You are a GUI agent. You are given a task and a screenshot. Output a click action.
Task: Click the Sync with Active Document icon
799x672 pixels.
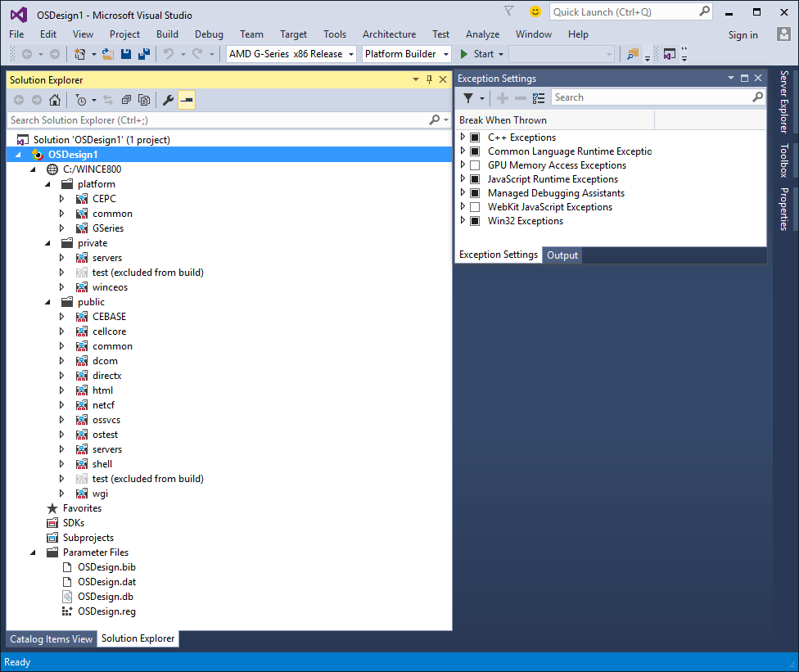[108, 100]
